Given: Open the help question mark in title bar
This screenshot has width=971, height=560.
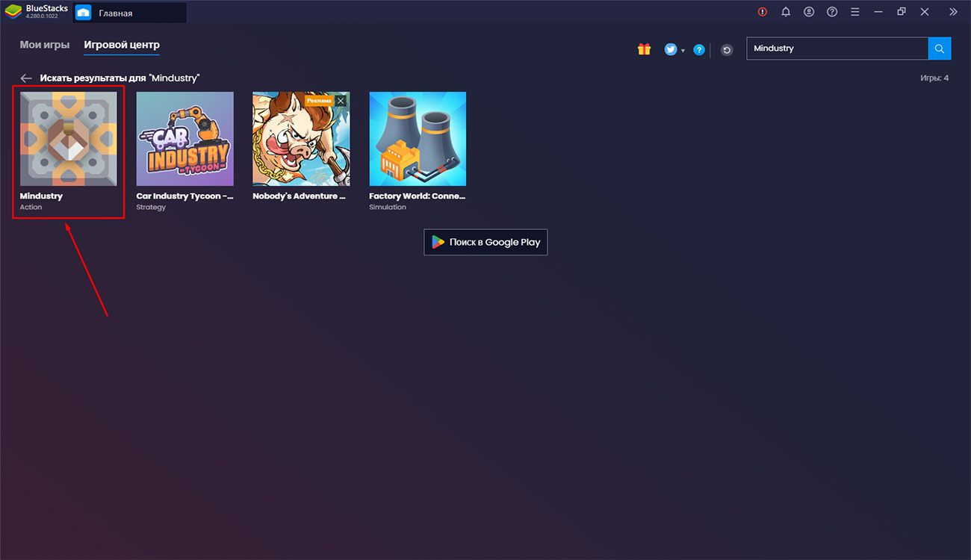Looking at the screenshot, I should click(x=832, y=12).
